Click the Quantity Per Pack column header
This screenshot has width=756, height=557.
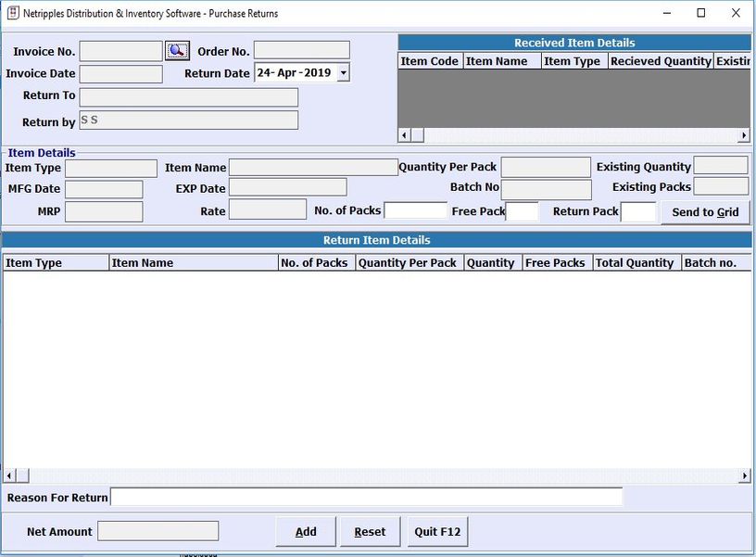[x=409, y=263]
